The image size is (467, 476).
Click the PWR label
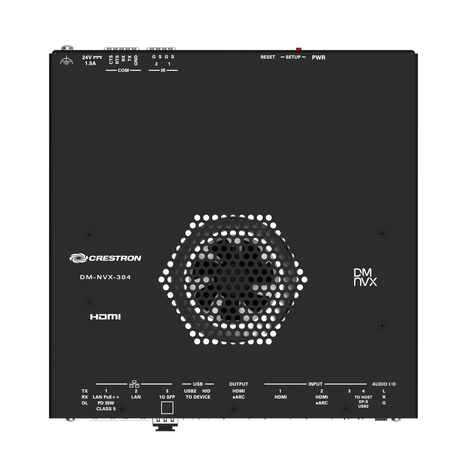tap(318, 57)
